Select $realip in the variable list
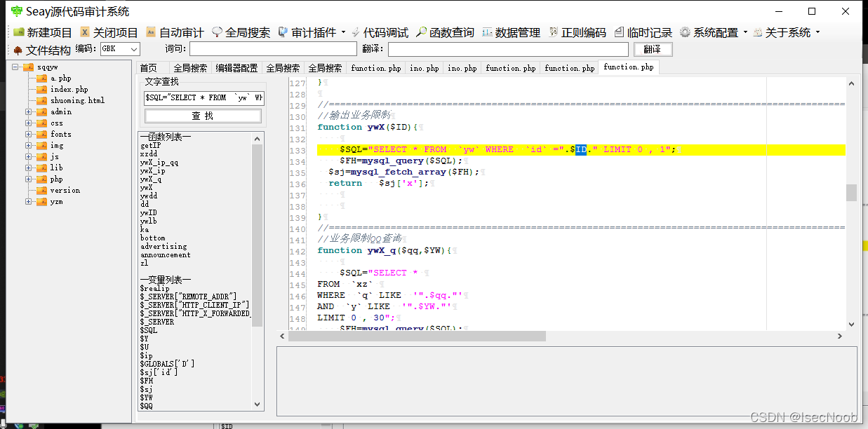This screenshot has height=429, width=868. (x=154, y=288)
